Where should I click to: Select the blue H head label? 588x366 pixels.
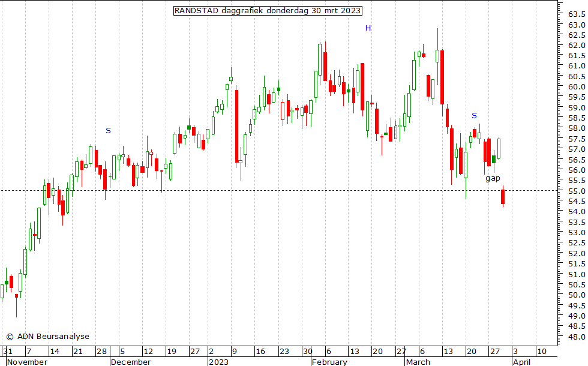point(368,28)
